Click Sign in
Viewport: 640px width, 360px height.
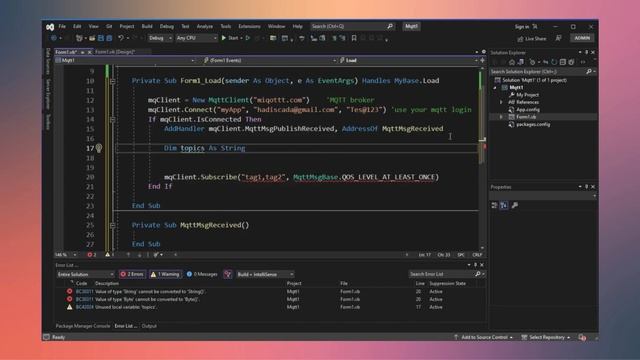522,27
